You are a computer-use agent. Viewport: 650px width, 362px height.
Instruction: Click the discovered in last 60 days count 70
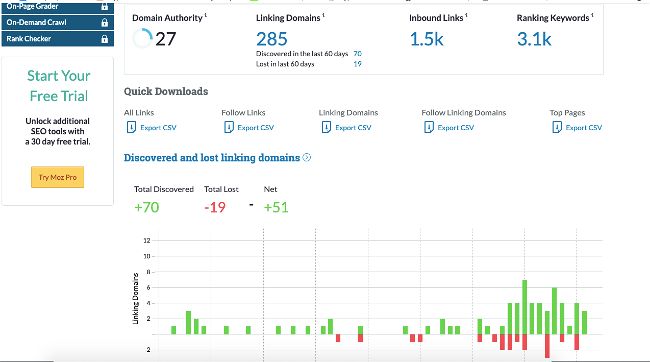[357, 53]
